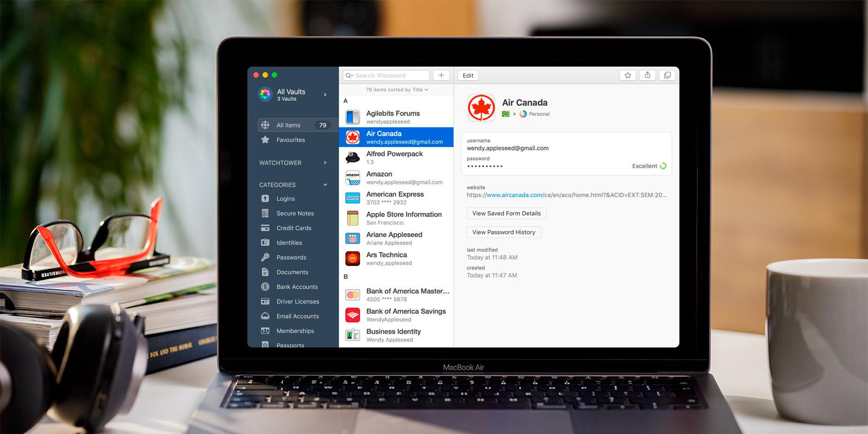This screenshot has width=868, height=434.
Task: Select the Apple Store Information note icon
Action: [x=353, y=218]
